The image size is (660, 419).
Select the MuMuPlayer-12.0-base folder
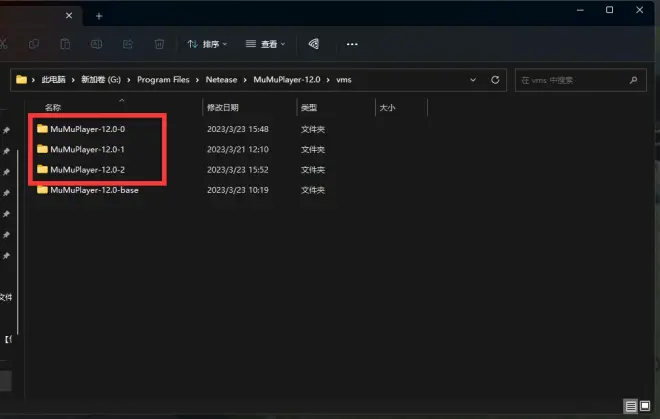[x=94, y=190]
